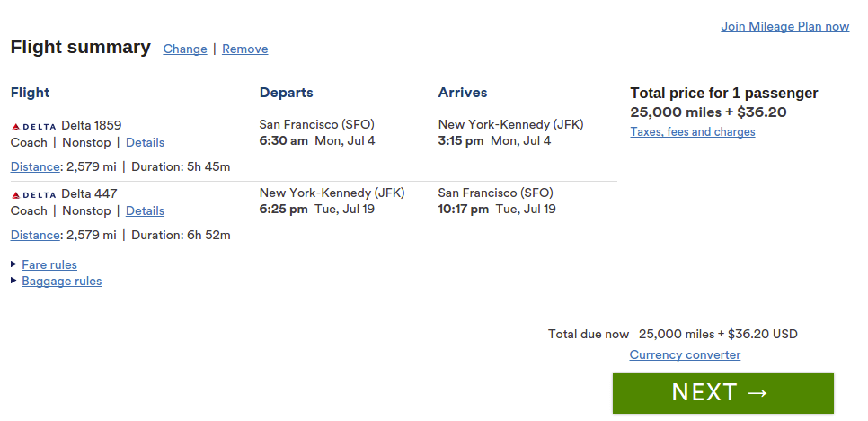Click the Delta logo beside Delta 447
This screenshot has height=421, width=868.
(x=34, y=195)
